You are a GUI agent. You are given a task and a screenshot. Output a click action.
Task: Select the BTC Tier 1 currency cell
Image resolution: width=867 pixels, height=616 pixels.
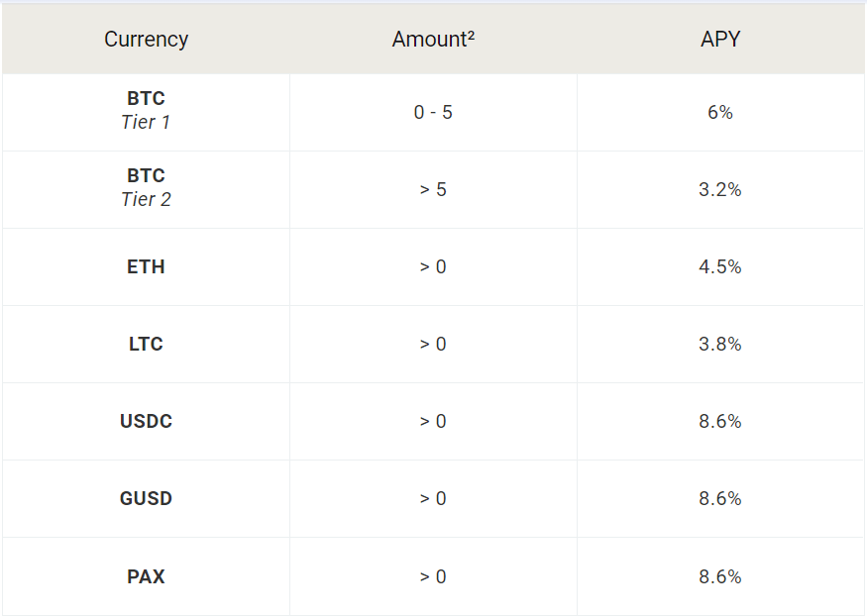146,111
